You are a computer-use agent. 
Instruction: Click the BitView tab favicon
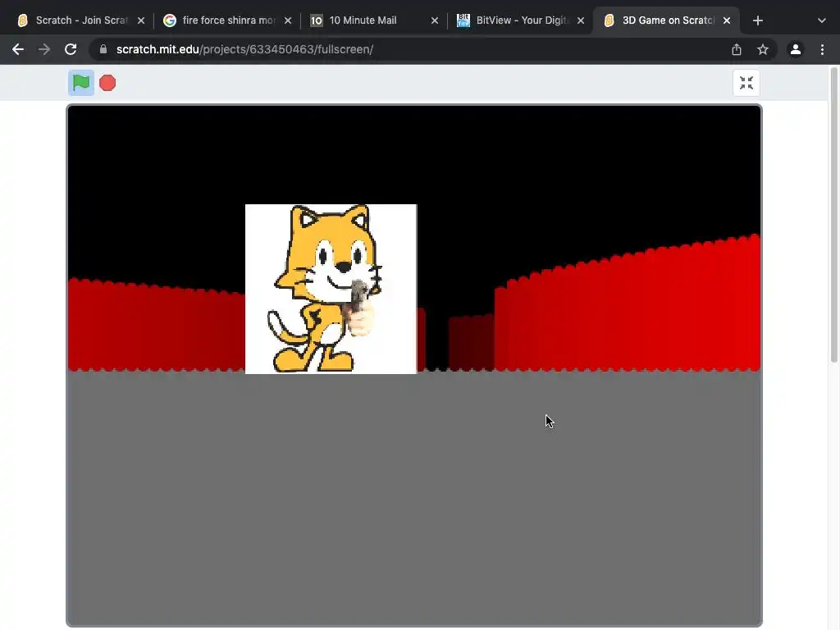pos(463,21)
